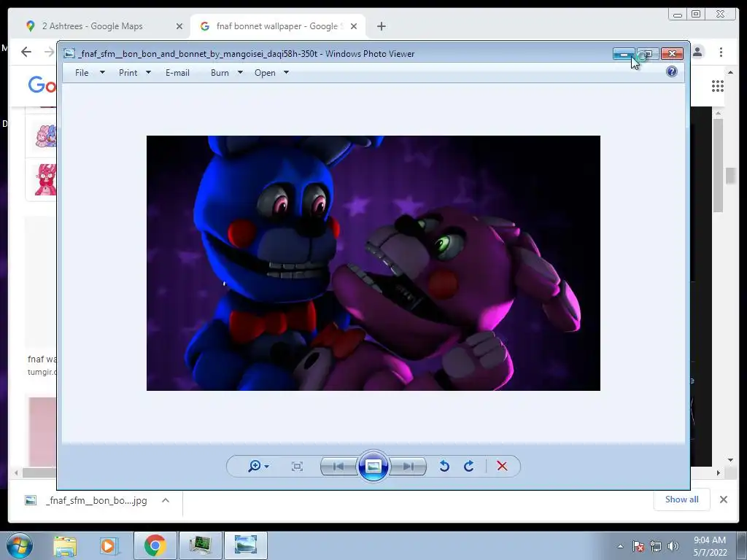Open the Open menu

265,73
